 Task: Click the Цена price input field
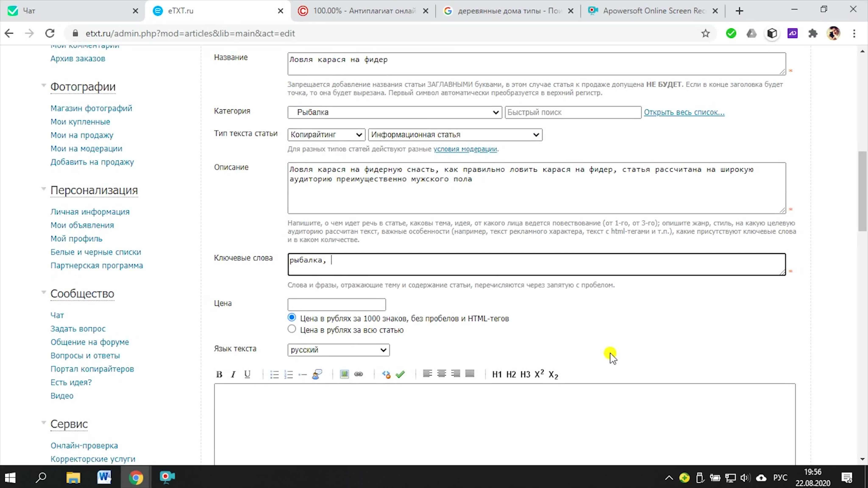[336, 304]
